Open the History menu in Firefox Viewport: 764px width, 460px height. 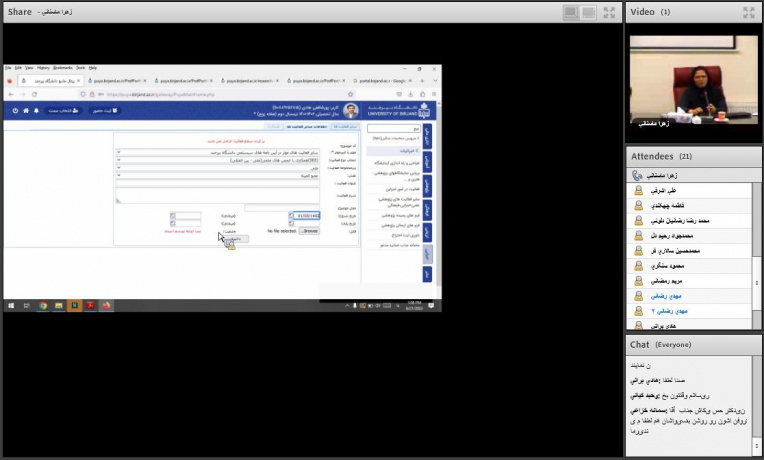[x=43, y=68]
